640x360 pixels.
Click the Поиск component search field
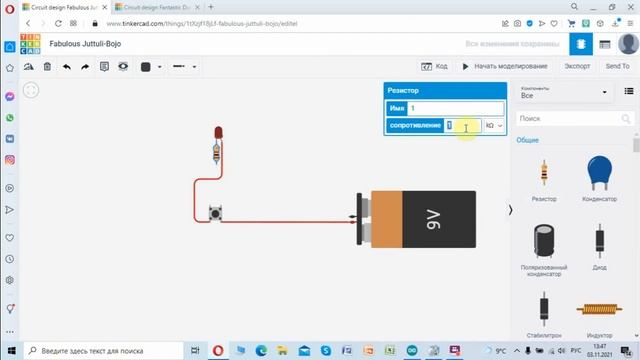click(569, 118)
